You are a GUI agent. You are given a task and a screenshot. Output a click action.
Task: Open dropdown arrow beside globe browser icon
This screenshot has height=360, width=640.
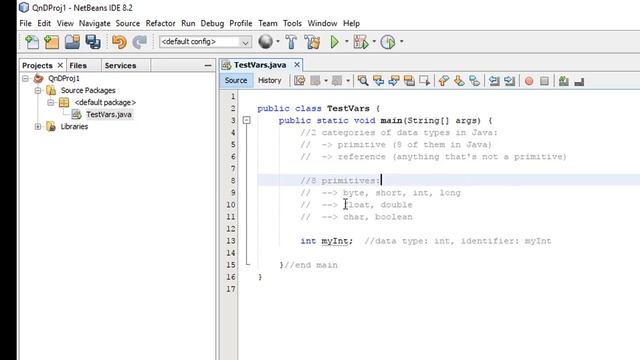[x=278, y=42]
